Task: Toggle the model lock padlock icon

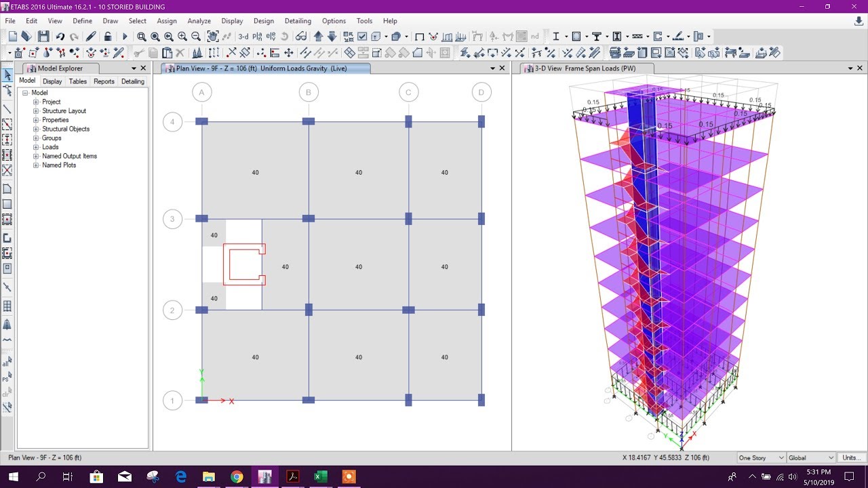Action: (108, 36)
